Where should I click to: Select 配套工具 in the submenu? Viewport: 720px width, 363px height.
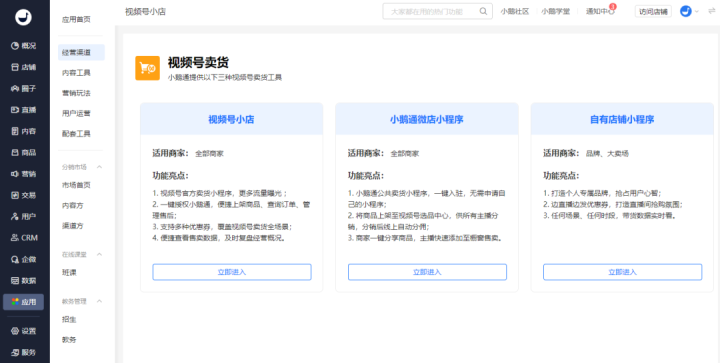(x=77, y=134)
